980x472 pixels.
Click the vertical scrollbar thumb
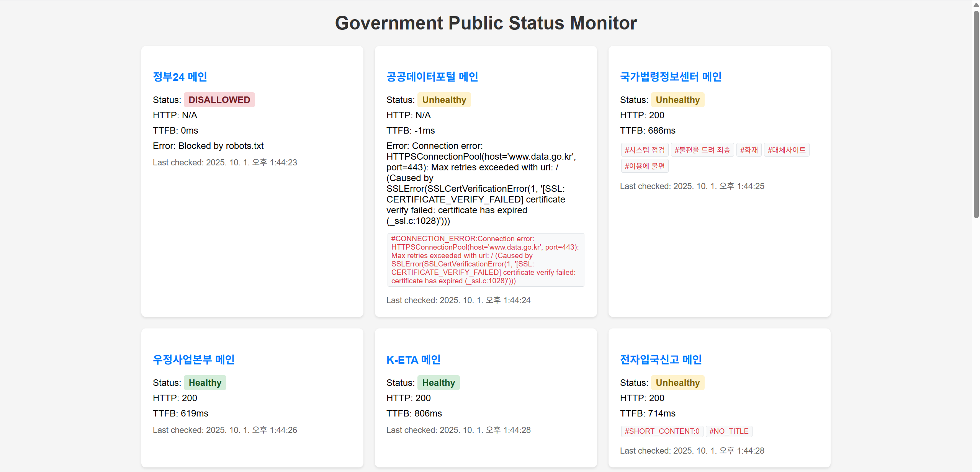click(x=976, y=114)
